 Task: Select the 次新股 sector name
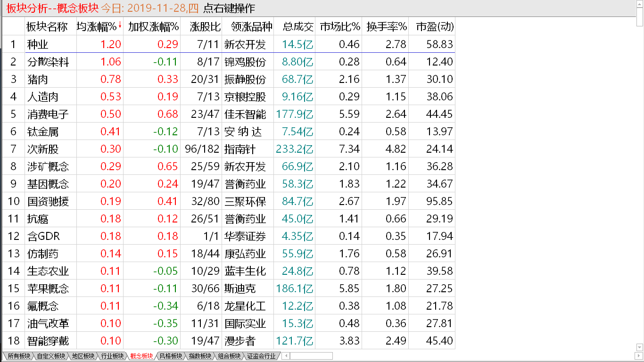42,149
